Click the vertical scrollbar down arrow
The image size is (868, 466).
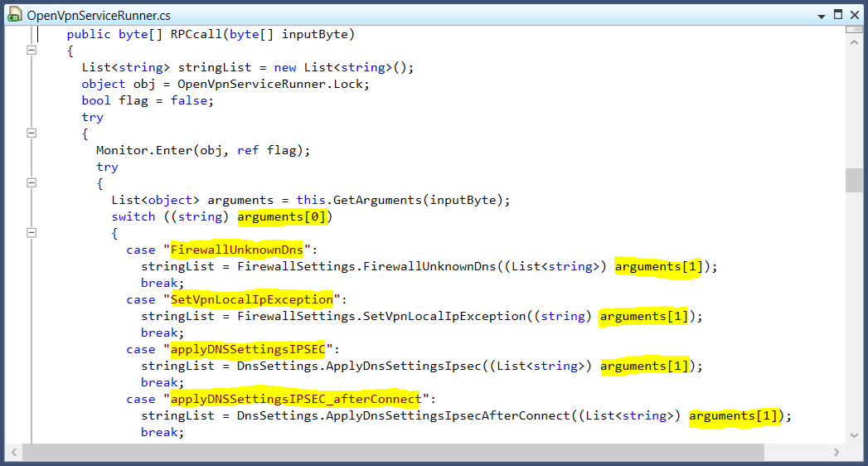tap(854, 435)
